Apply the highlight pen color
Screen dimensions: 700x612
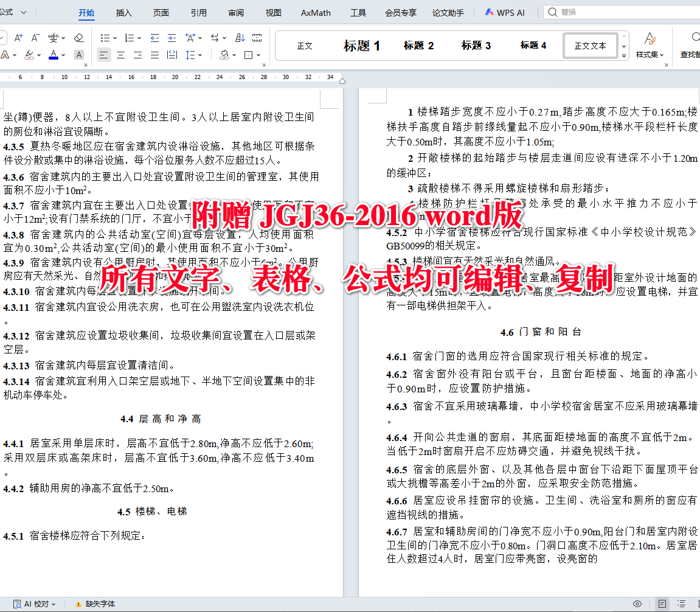(x=29, y=55)
